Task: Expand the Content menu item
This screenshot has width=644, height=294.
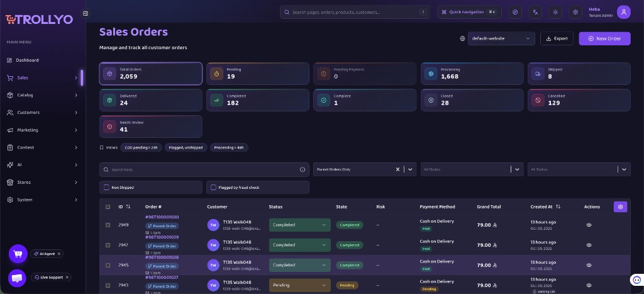Action: pyautogui.click(x=42, y=147)
